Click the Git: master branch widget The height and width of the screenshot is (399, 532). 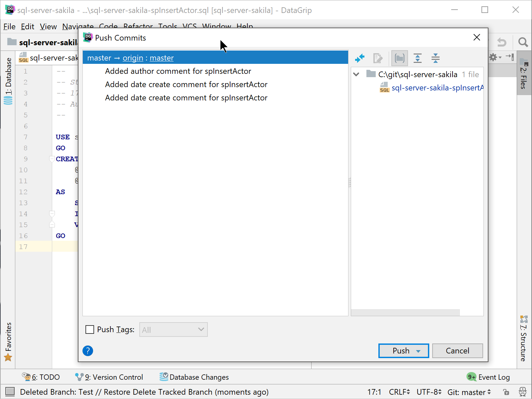click(469, 392)
